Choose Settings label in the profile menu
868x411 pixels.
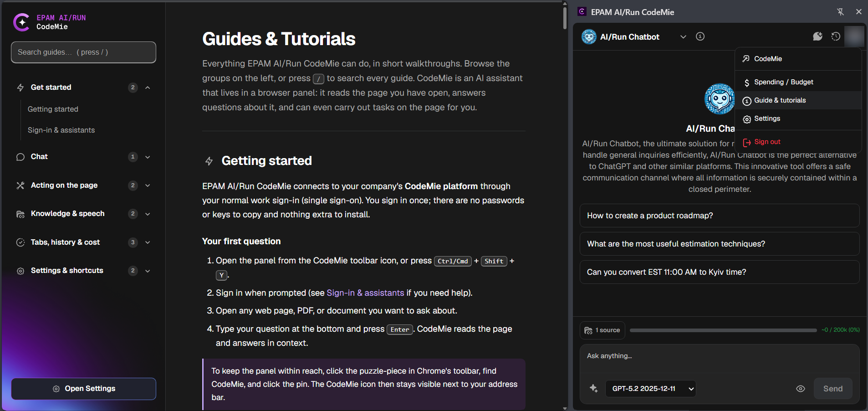[x=767, y=118]
